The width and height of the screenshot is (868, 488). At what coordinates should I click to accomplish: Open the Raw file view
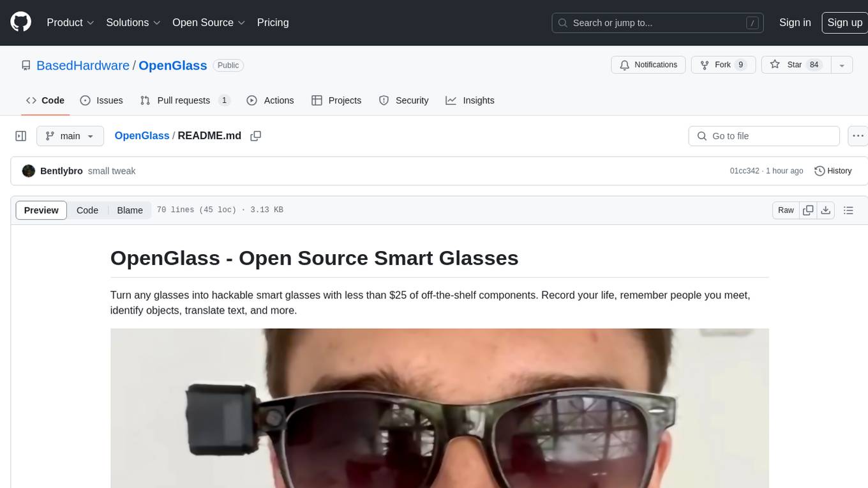click(x=786, y=210)
